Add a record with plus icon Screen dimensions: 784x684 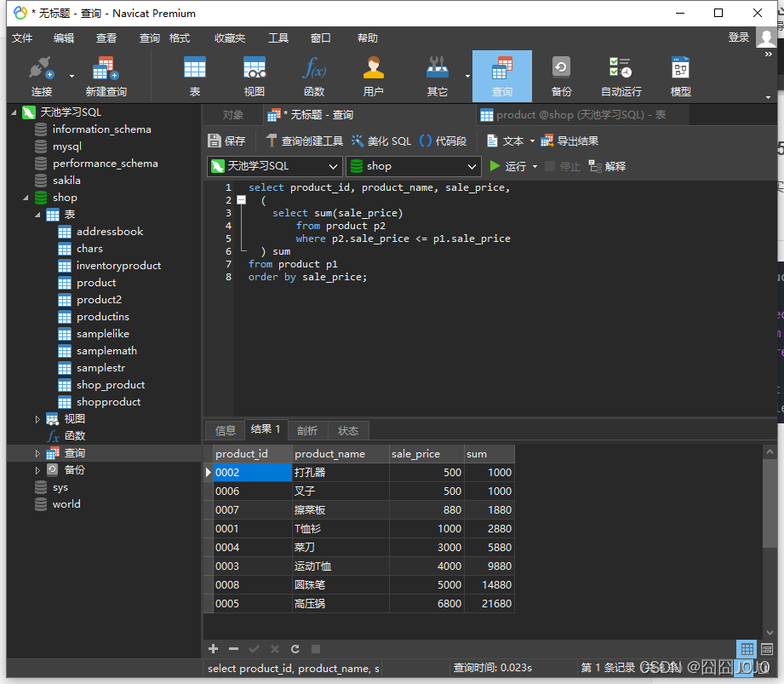point(214,649)
